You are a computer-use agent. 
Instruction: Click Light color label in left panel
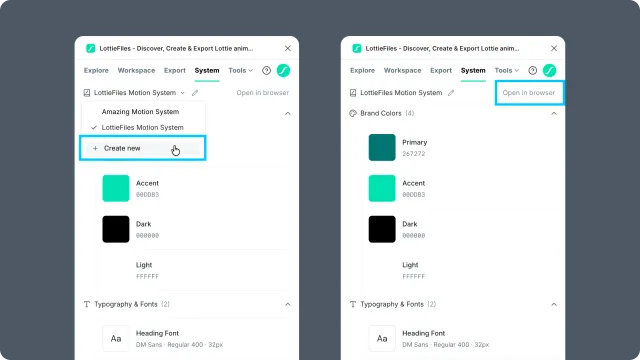click(x=144, y=265)
